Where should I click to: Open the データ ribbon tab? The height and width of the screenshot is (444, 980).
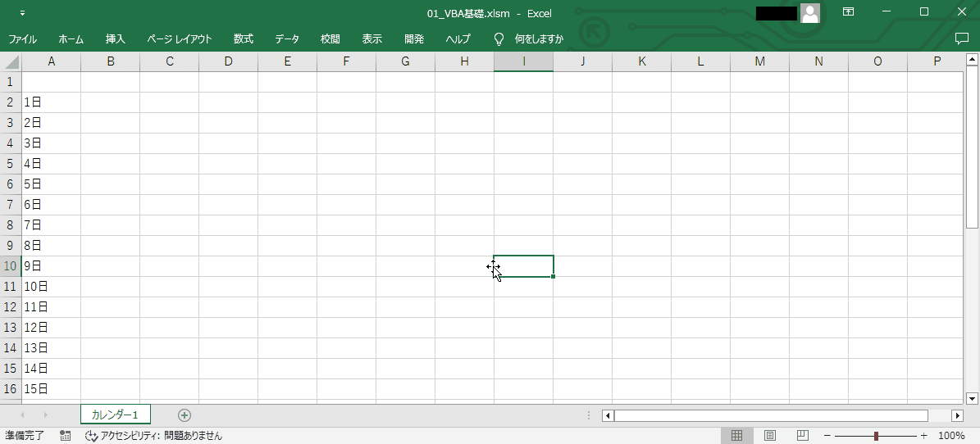[287, 39]
